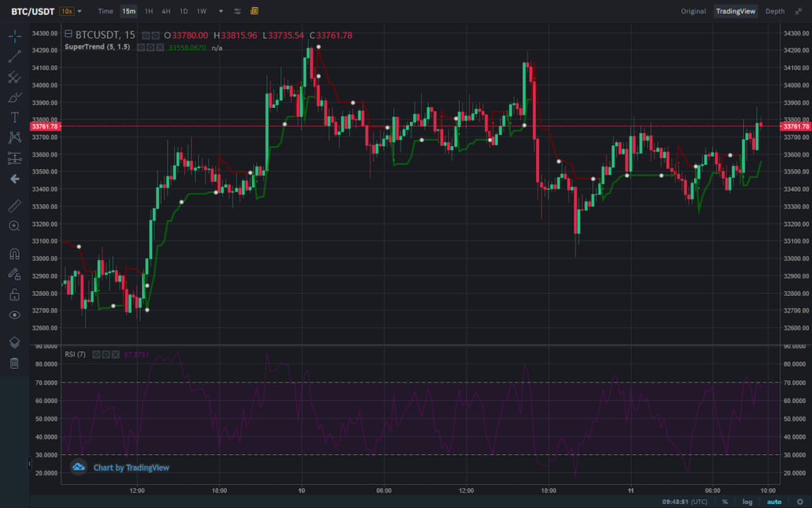Expand the 10x leverage dropdown
Screen dimensions: 812x508
71,11
